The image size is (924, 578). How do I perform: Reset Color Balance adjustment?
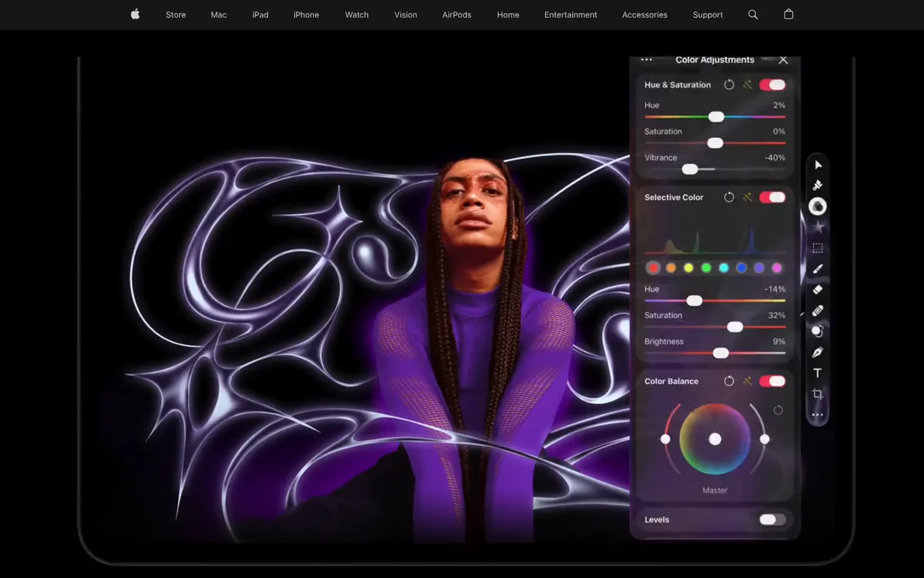click(x=729, y=381)
